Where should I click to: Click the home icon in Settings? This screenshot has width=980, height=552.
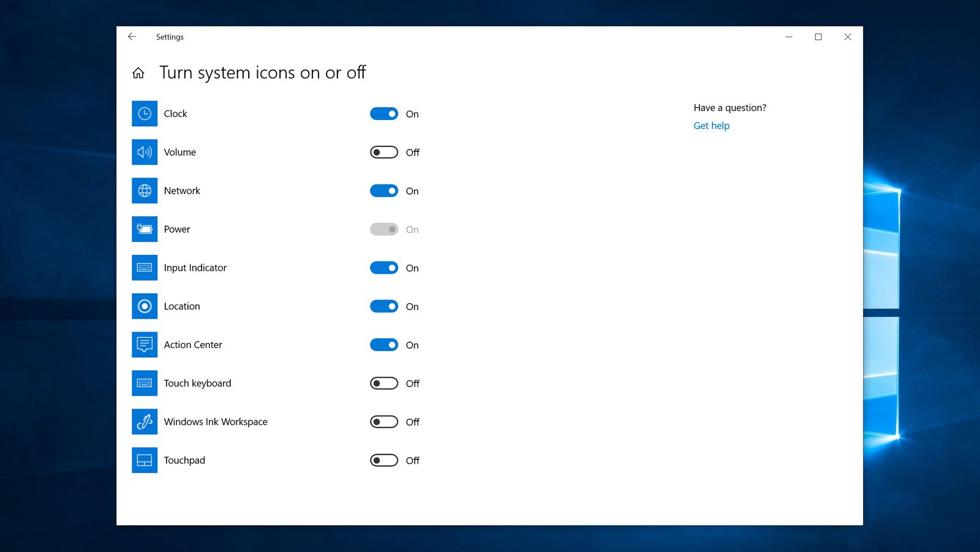click(x=138, y=72)
